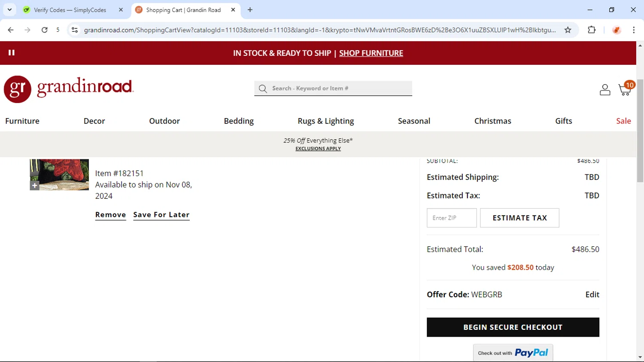Bookmark this page with the star icon
644x362 pixels.
(x=568, y=30)
